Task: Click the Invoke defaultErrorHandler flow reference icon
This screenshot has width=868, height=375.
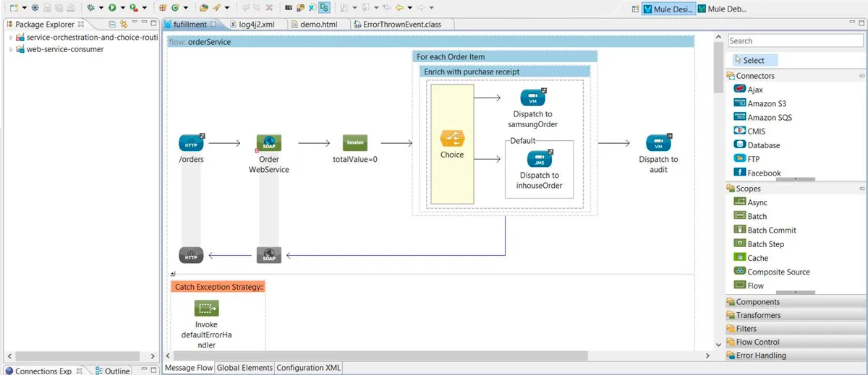Action: click(x=206, y=309)
